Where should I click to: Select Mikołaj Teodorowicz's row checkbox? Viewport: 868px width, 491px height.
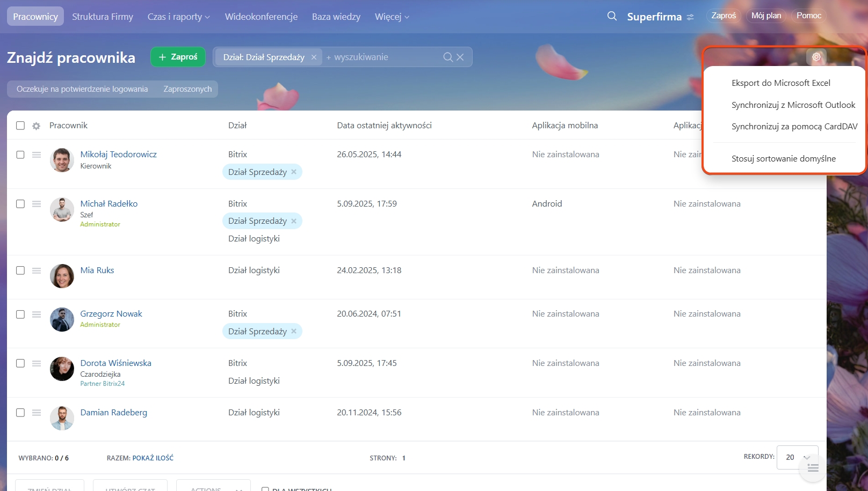(x=20, y=155)
